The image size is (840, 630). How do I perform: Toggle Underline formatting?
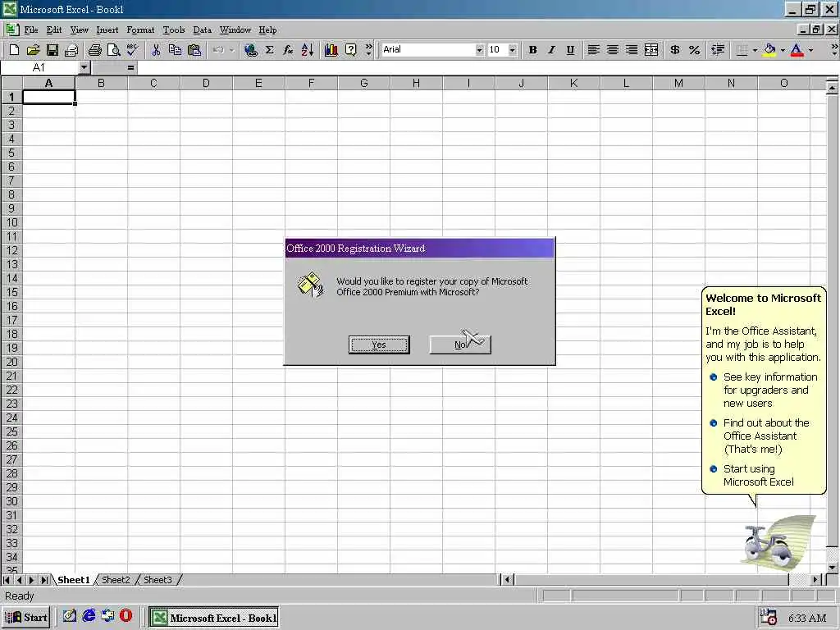(571, 50)
